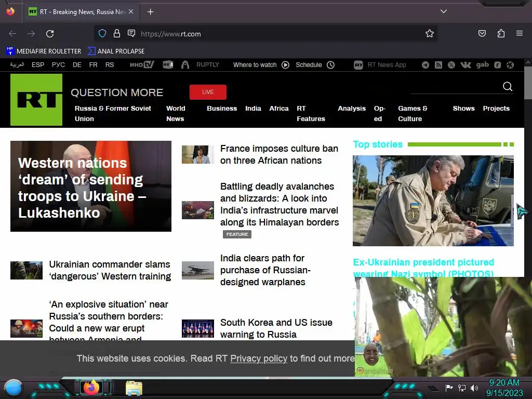Open the permissions icon in address bar
The image size is (532, 399).
[131, 33]
